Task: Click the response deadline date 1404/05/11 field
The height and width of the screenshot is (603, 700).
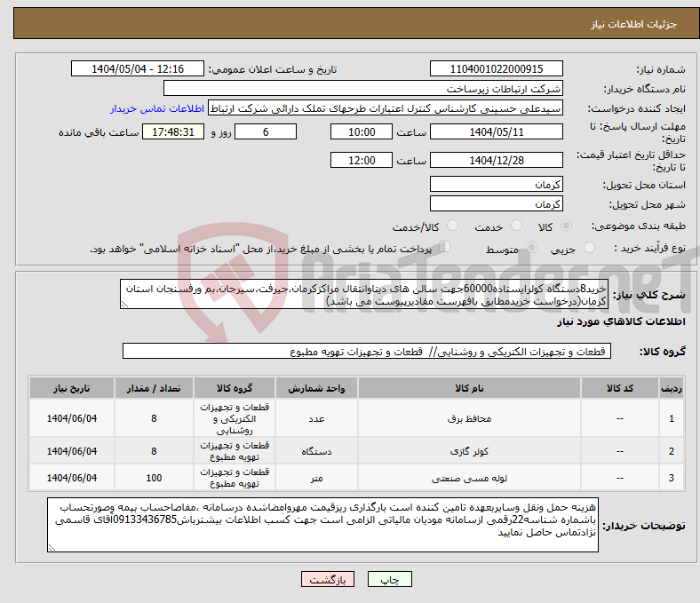Action: (497, 131)
